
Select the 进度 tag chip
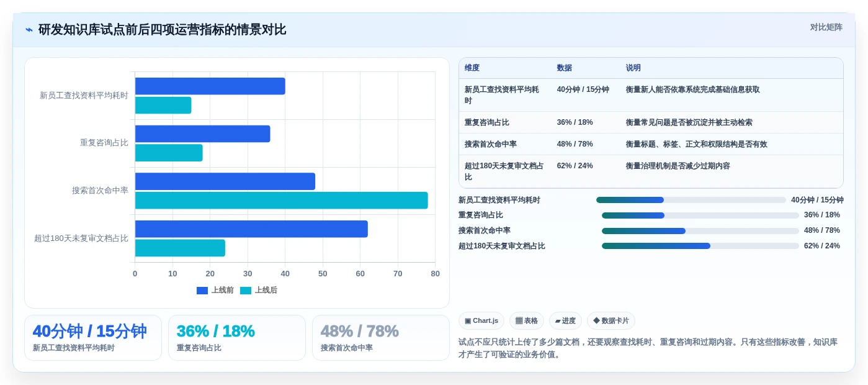pos(565,321)
